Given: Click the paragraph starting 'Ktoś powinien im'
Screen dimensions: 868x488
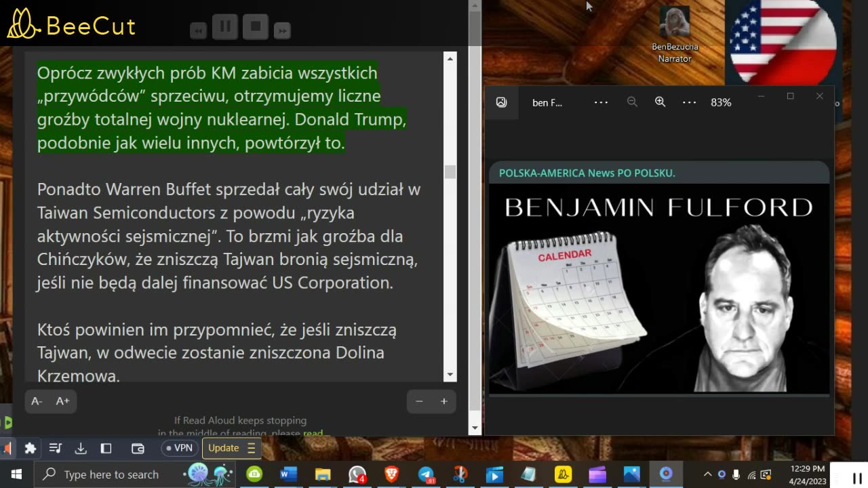Looking at the screenshot, I should point(217,353).
